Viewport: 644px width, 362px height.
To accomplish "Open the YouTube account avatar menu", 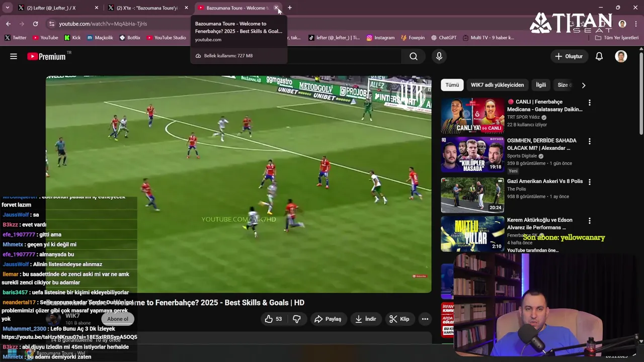I will pos(621,56).
